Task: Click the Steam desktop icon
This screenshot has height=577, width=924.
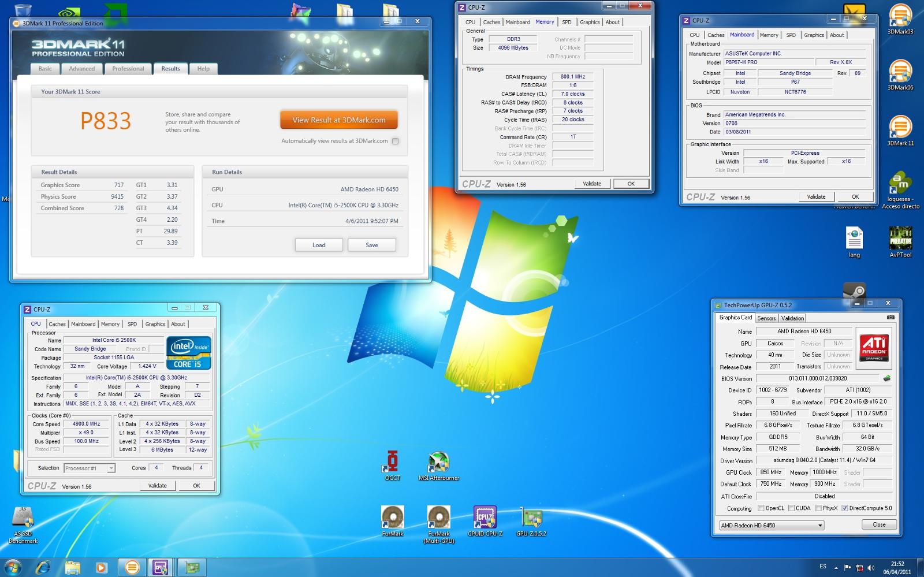Action: 854,290
